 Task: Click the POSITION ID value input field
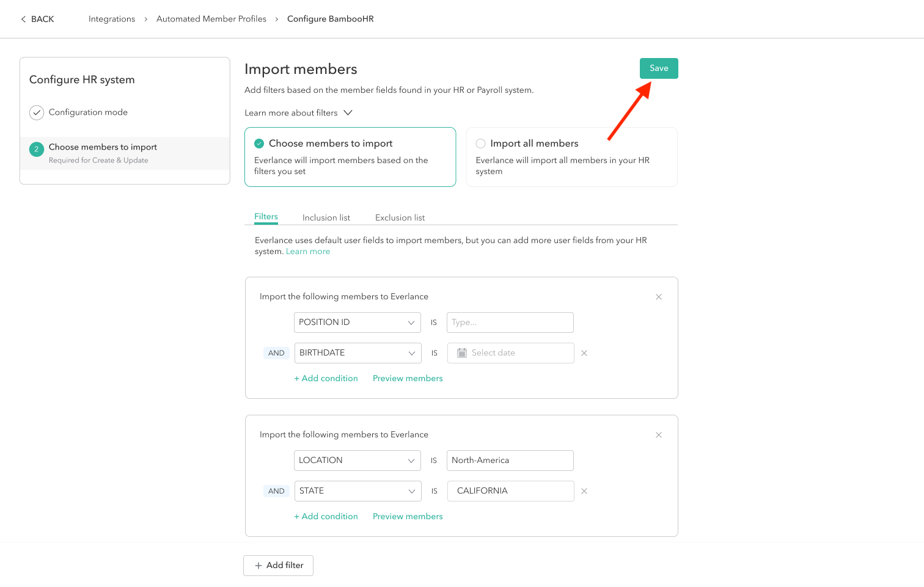pyautogui.click(x=510, y=323)
